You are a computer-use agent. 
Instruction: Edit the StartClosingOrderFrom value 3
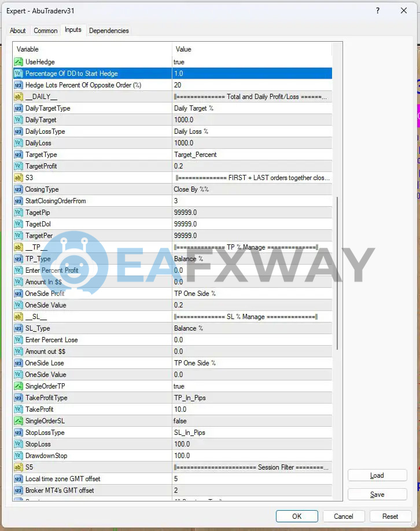point(252,201)
